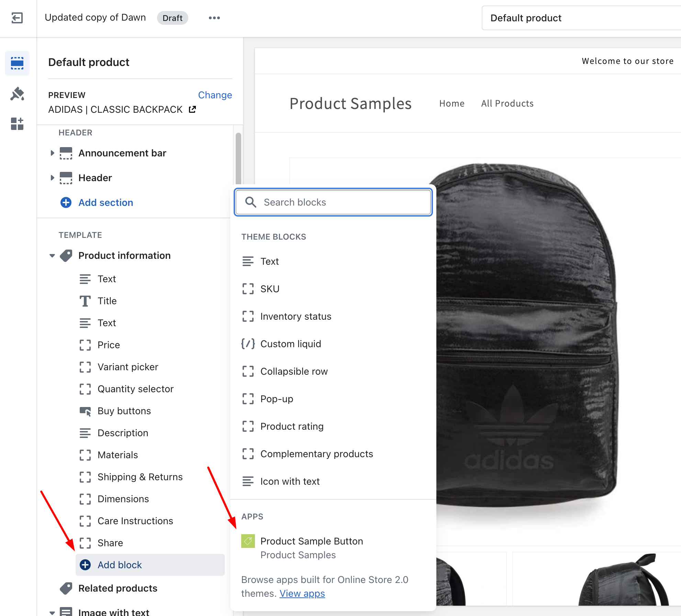Click inside the Search blocks field
681x616 pixels.
[x=333, y=202]
